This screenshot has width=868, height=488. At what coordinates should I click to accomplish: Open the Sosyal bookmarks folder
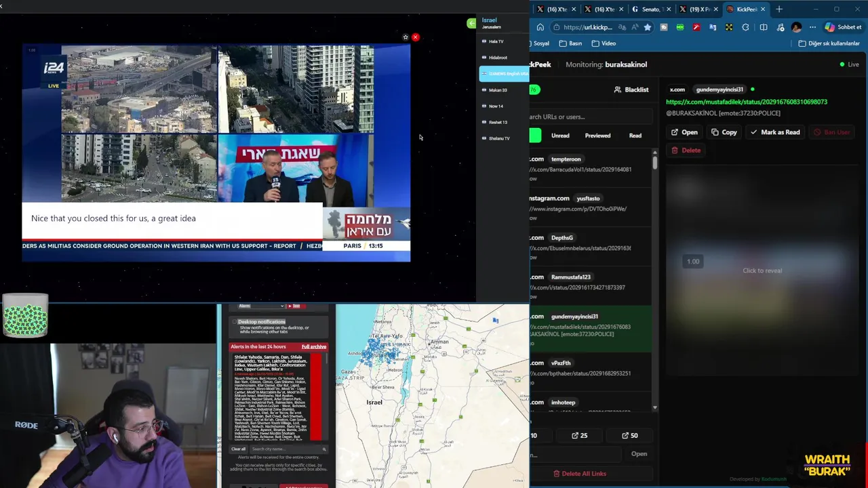[x=541, y=43]
